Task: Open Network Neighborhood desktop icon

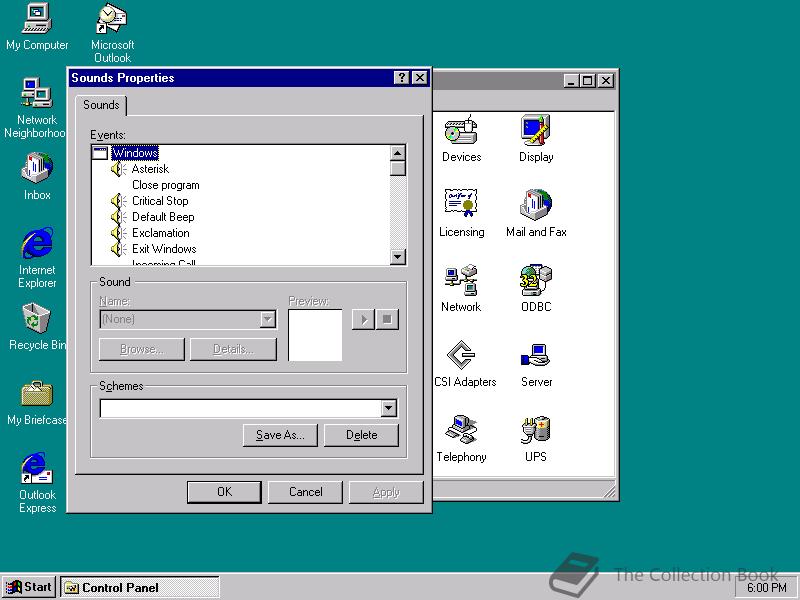Action: pos(36,107)
